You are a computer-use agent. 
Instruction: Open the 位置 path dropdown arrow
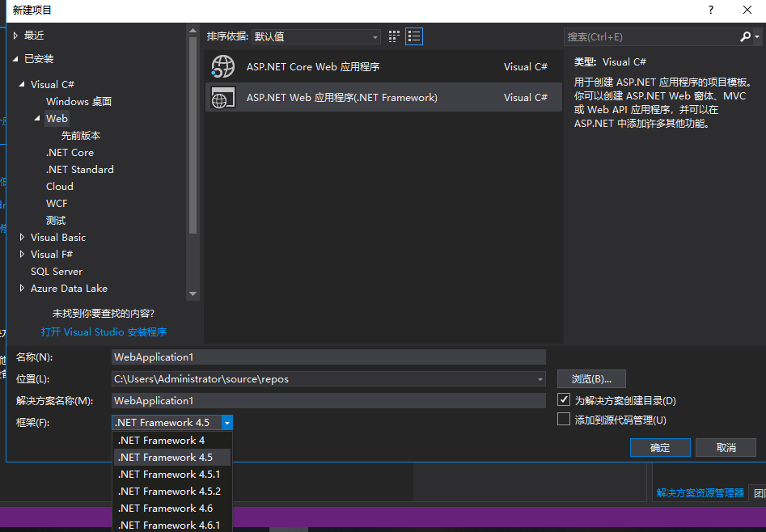[540, 379]
